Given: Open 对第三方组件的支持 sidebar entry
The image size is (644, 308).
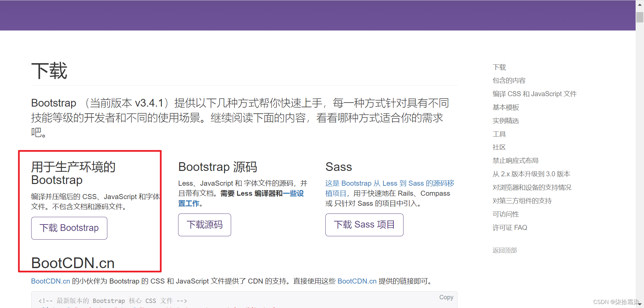Looking at the screenshot, I should pyautogui.click(x=522, y=201).
